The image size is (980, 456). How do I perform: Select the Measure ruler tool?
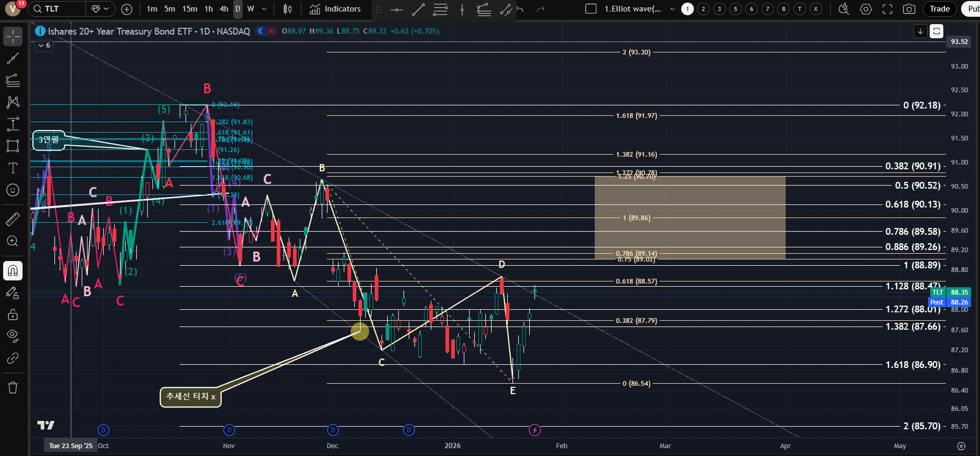point(13,219)
